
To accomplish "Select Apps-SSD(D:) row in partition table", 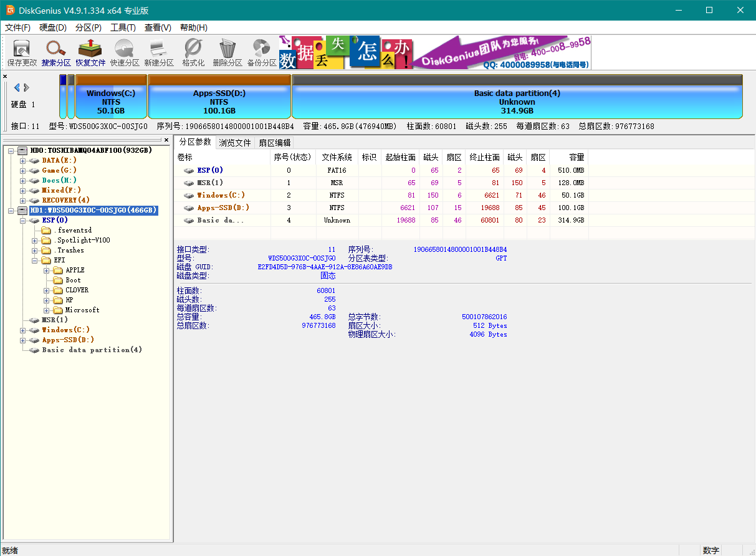I will pyautogui.click(x=381, y=208).
